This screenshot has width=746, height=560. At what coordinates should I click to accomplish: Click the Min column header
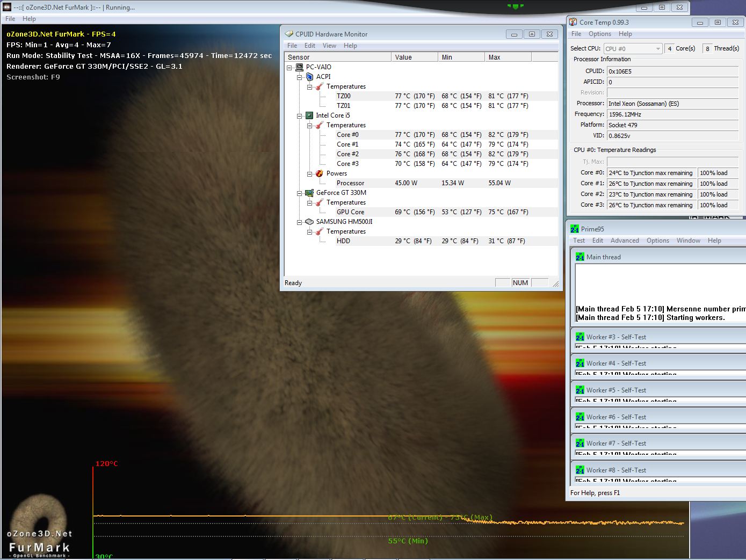coord(461,57)
